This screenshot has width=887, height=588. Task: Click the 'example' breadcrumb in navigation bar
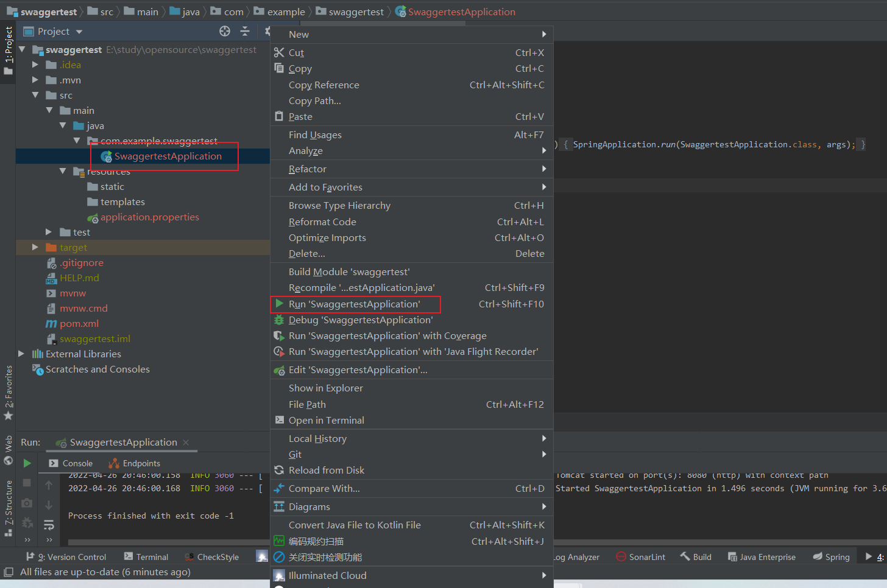280,12
